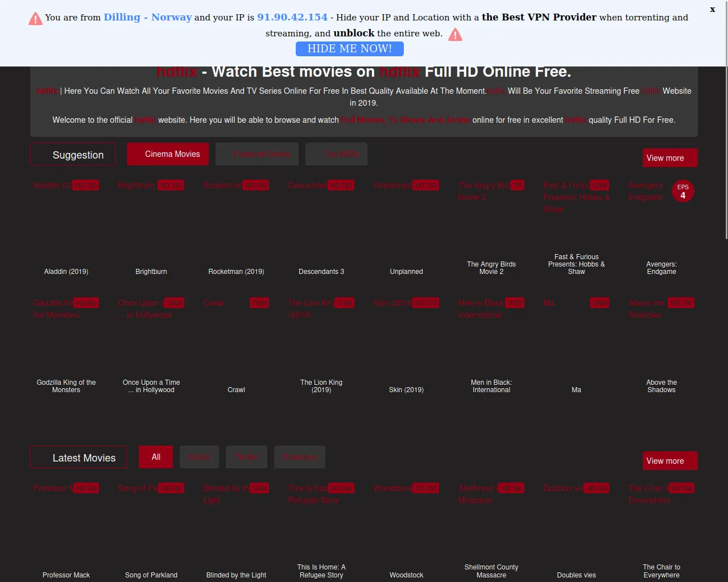
Task: Open Blinded by the Light title
Action: 236,575
